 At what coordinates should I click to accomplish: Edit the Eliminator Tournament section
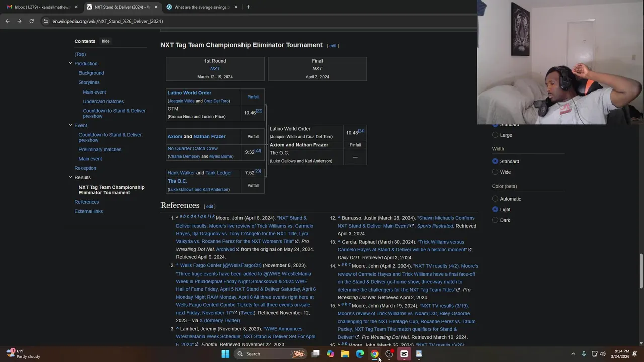coord(333,46)
